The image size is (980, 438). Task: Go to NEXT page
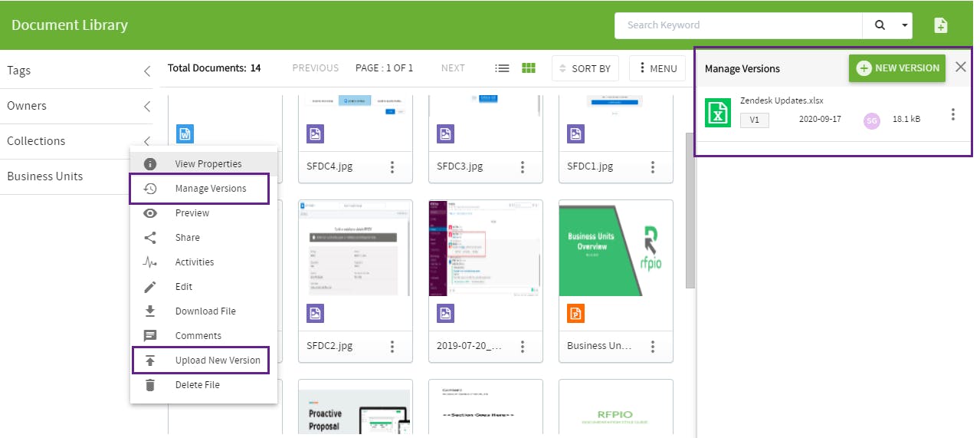(x=453, y=68)
